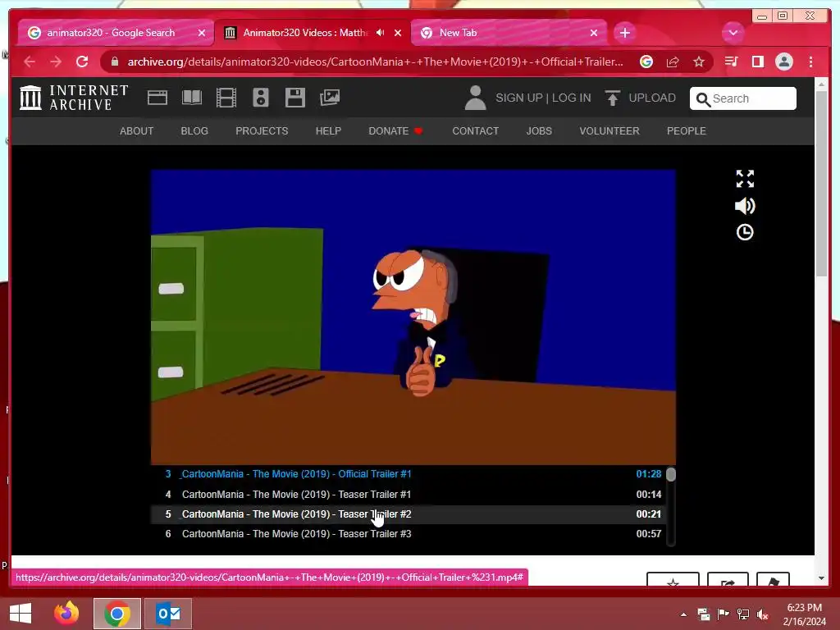
Task: Click the playlist scrollbar thumb
Action: coord(671,474)
